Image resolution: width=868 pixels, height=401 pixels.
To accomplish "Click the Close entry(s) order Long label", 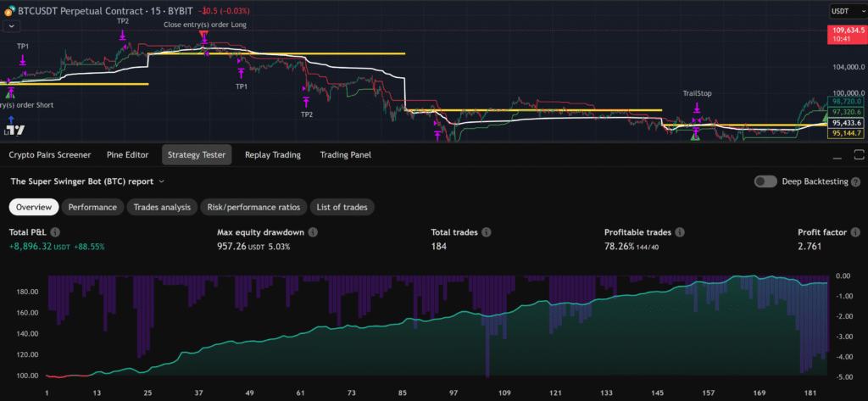I will pos(205,25).
